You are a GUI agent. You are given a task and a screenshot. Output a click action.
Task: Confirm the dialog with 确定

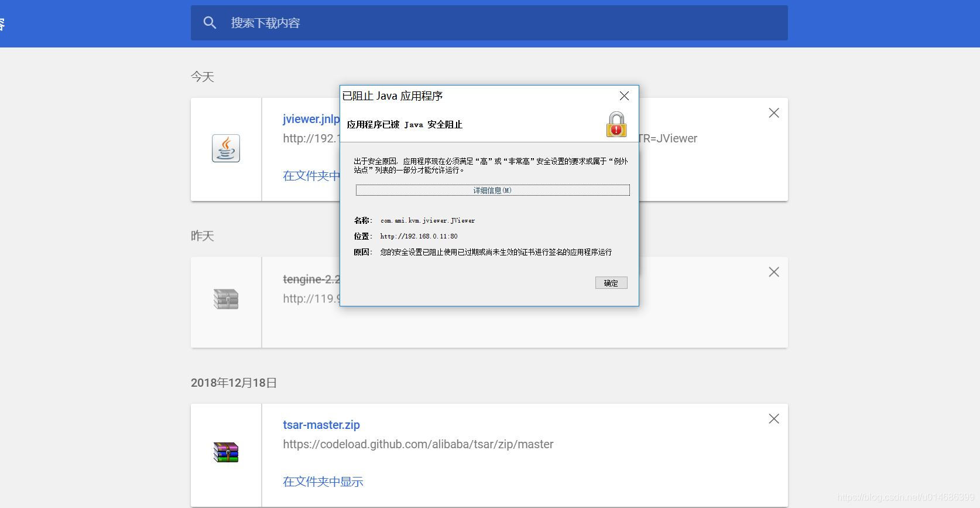611,283
